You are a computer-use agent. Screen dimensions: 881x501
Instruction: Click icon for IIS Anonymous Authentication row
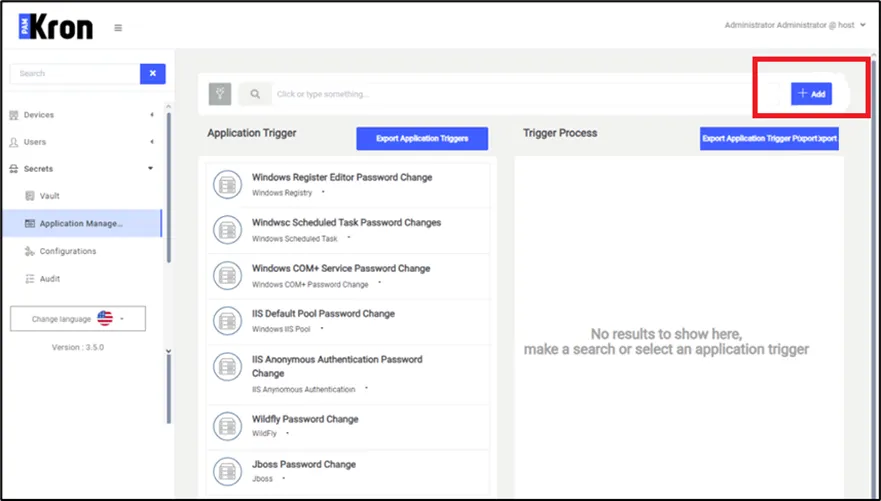click(x=228, y=367)
